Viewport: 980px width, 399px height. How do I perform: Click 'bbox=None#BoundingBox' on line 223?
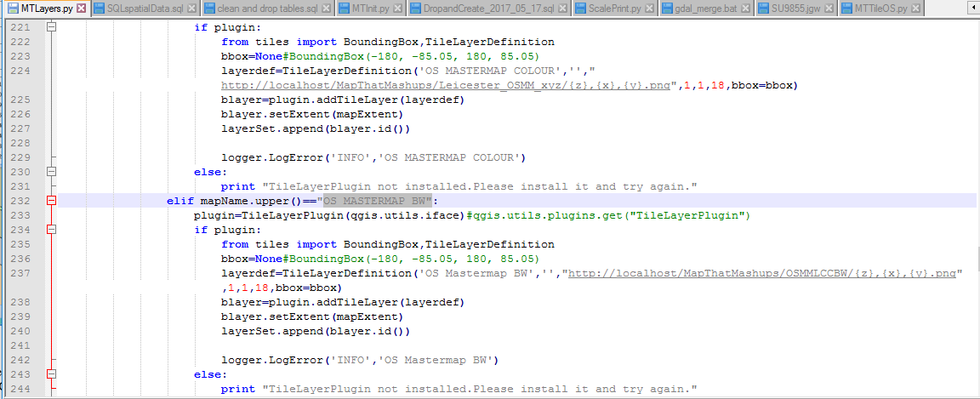pos(293,56)
